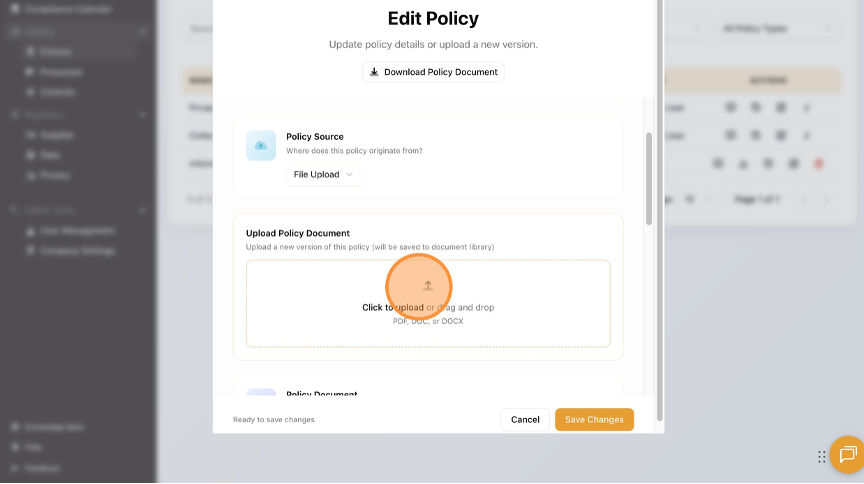Click the download arrow icon beside Download Policy Document
The image size is (864, 484).
coord(374,72)
